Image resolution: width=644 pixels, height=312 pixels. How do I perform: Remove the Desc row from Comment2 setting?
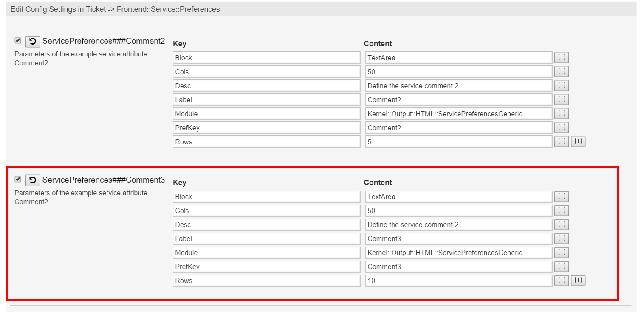561,85
